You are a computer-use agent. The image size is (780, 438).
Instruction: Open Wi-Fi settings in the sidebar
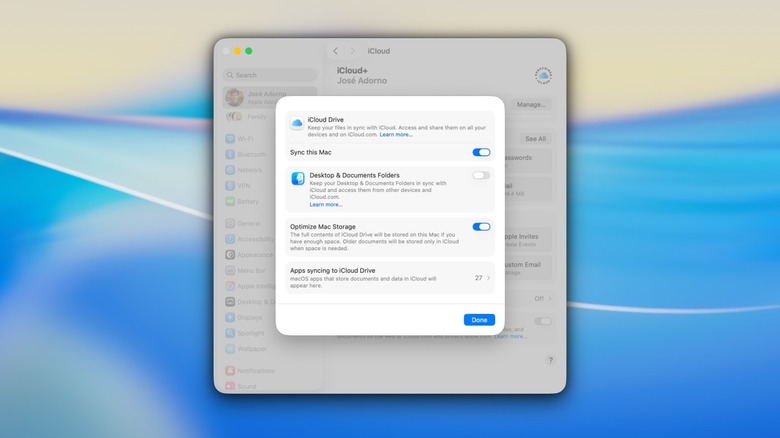[x=239, y=138]
